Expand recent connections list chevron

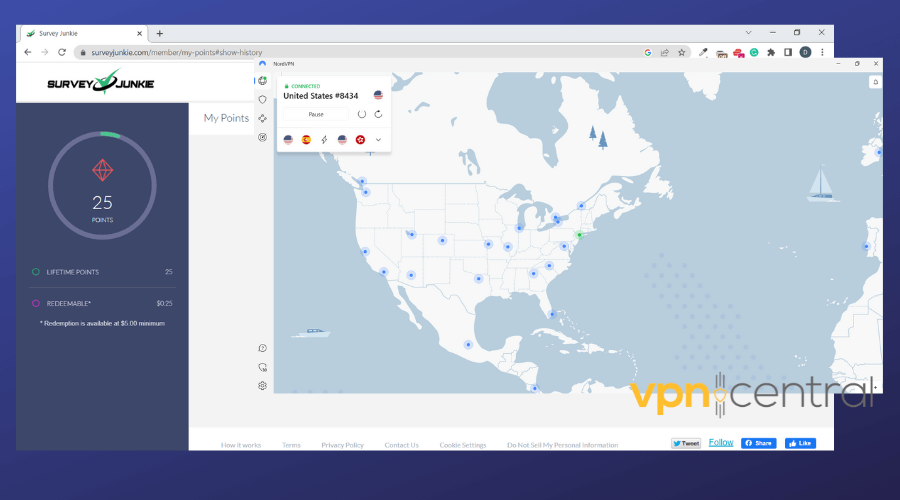click(378, 139)
